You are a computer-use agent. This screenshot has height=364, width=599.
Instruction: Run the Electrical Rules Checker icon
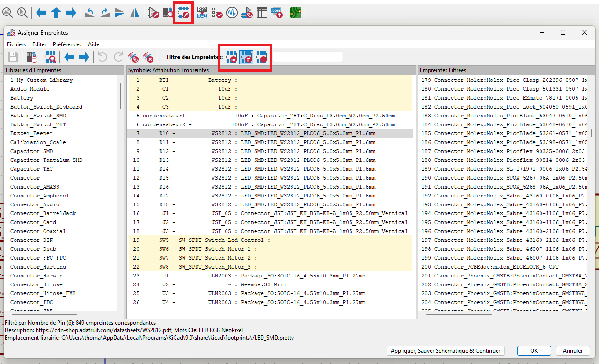217,13
